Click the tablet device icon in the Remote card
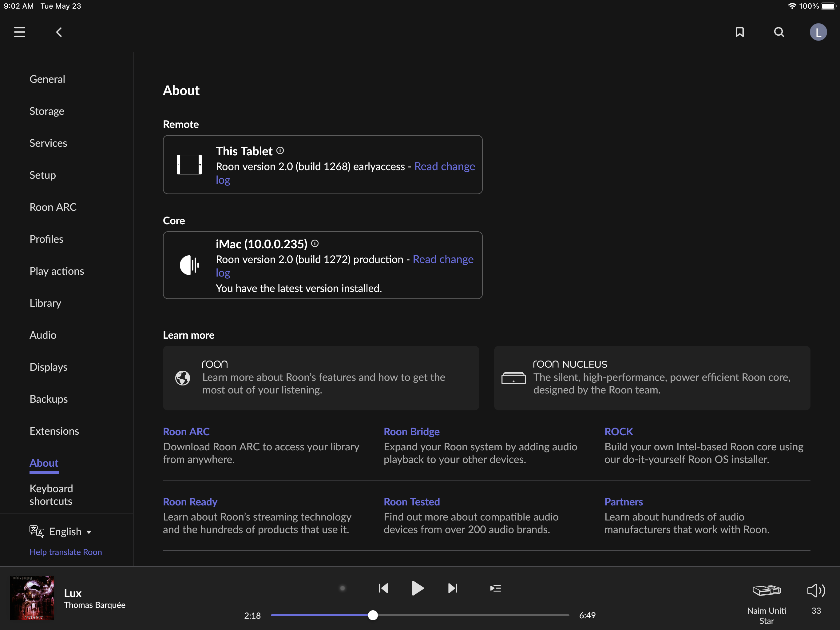Screen dimensions: 840x630 [x=189, y=165]
